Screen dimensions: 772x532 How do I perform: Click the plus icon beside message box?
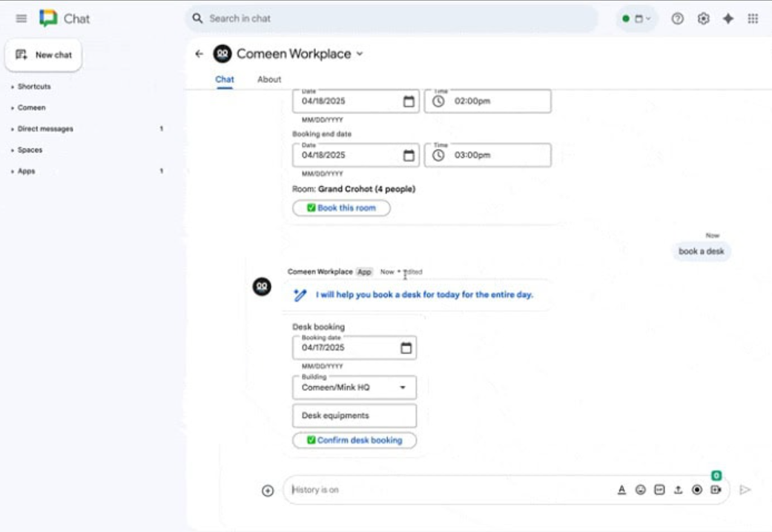pos(268,491)
